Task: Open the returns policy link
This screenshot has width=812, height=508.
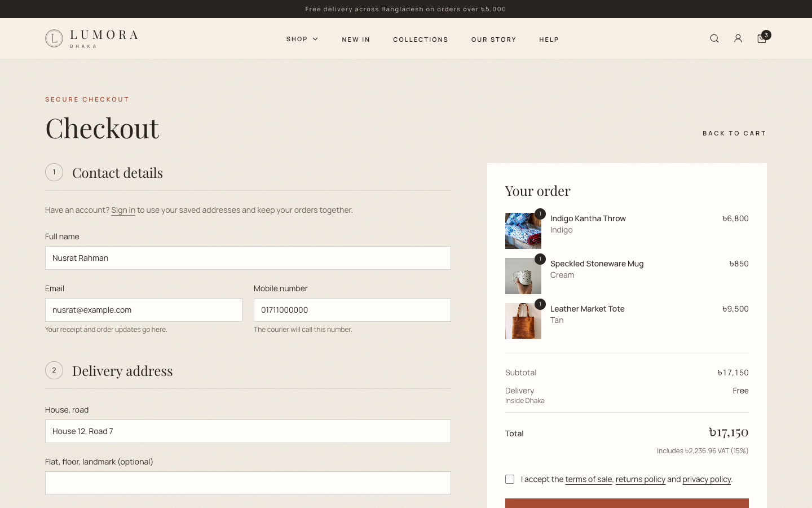Action: point(641,479)
